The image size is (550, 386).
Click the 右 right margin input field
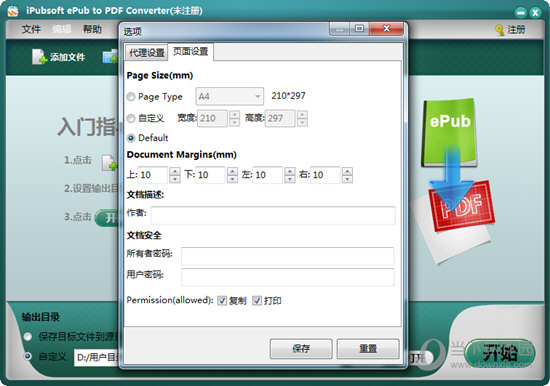pyautogui.click(x=325, y=175)
